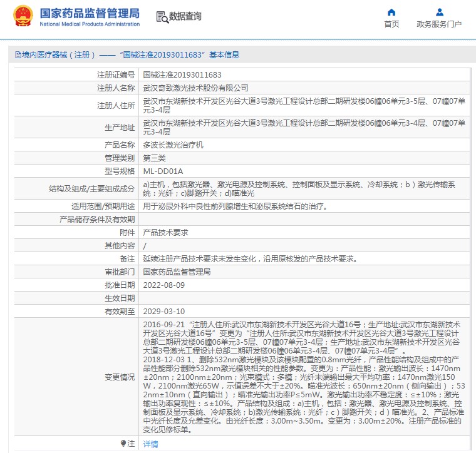Click National Medical Products Administration subtitle
The width and height of the screenshot is (476, 453).
click(x=90, y=24)
